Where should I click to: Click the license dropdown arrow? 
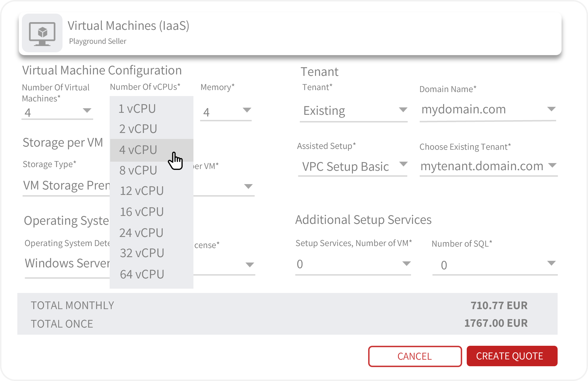pyautogui.click(x=249, y=265)
